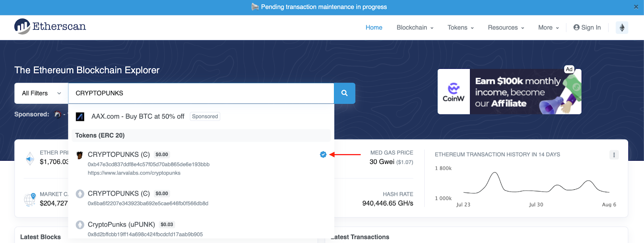Click the Ad label badge

[569, 69]
